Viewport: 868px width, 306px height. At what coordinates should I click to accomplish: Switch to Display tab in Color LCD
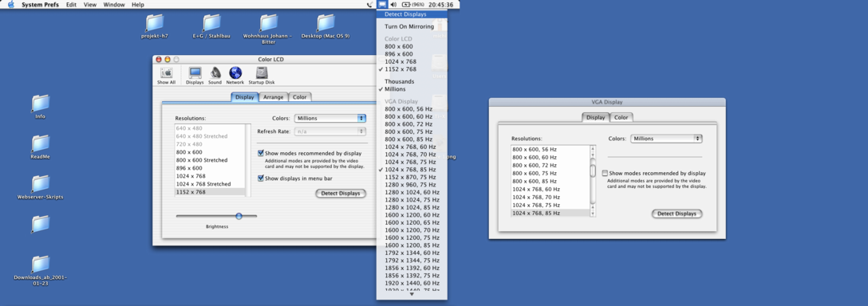click(245, 97)
